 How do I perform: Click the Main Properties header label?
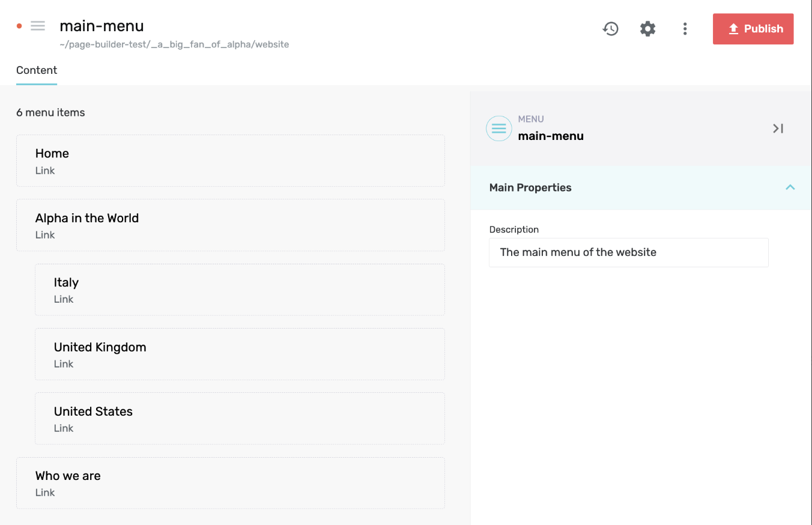530,187
